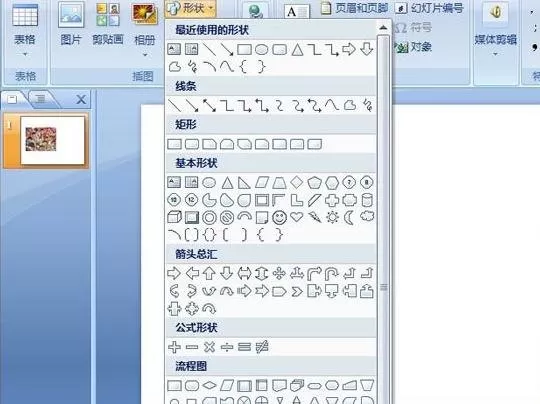This screenshot has width=540, height=404.
Task: Switch to the slides thumbnail tab
Action: [12, 99]
